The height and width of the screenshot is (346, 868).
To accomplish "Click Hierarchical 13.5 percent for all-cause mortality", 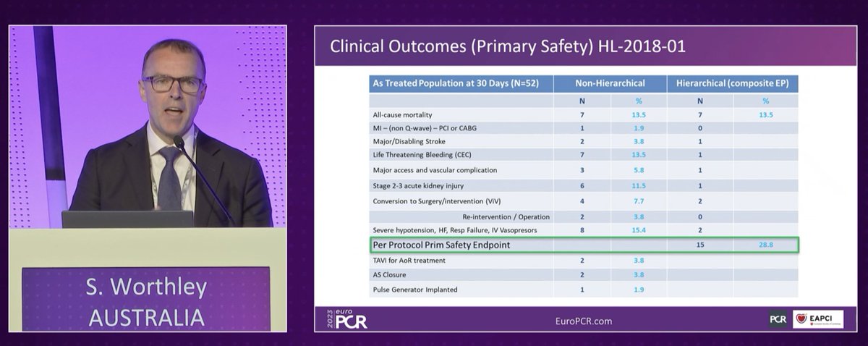I will click(x=766, y=114).
